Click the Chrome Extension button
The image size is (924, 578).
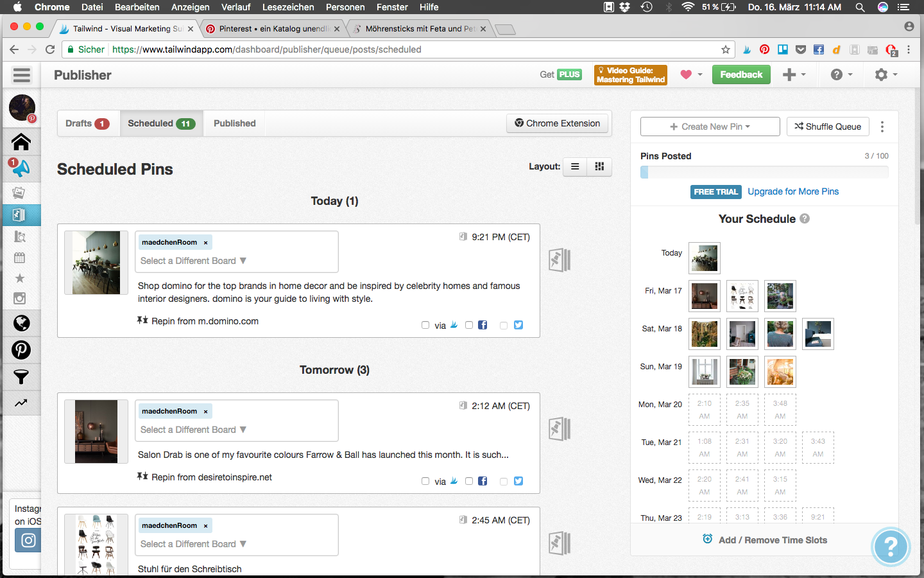(x=558, y=123)
